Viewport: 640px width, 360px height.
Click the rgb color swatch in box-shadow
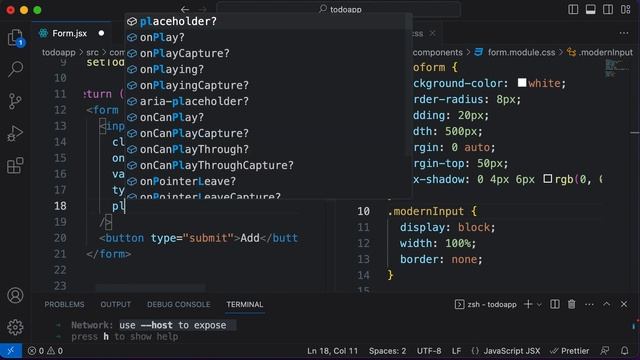coord(548,179)
